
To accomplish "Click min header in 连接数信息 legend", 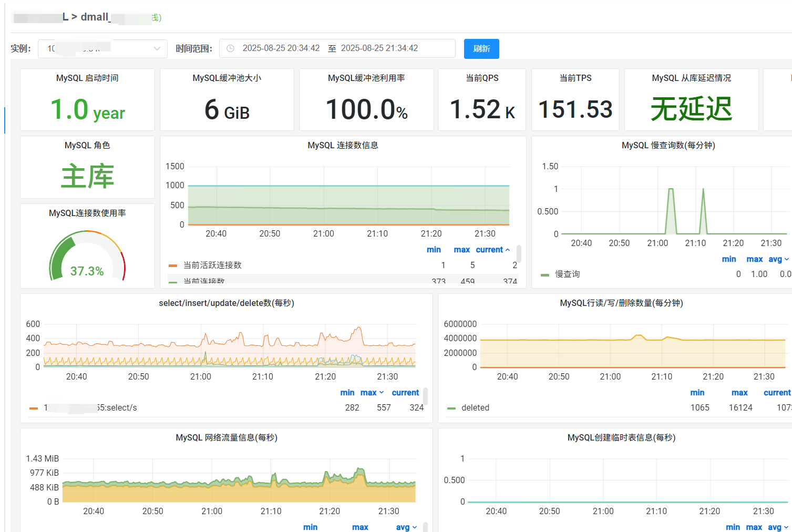I will coord(434,250).
